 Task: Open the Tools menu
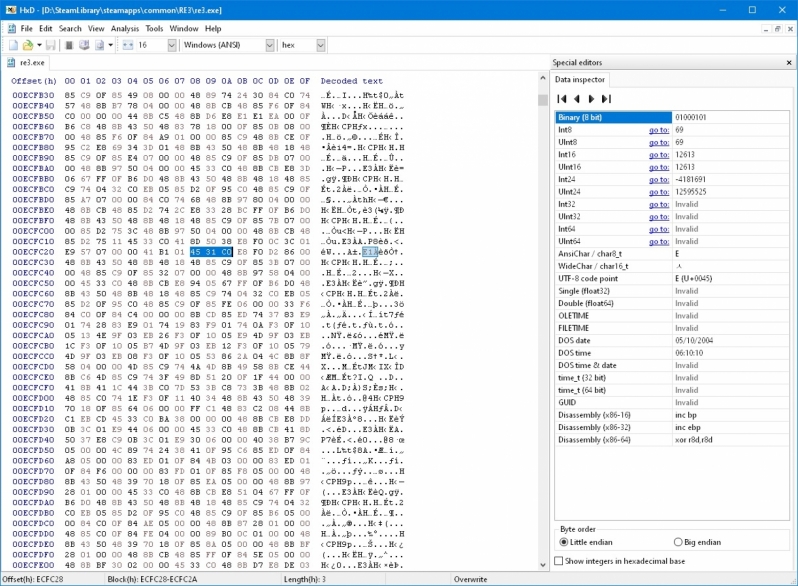pyautogui.click(x=154, y=29)
